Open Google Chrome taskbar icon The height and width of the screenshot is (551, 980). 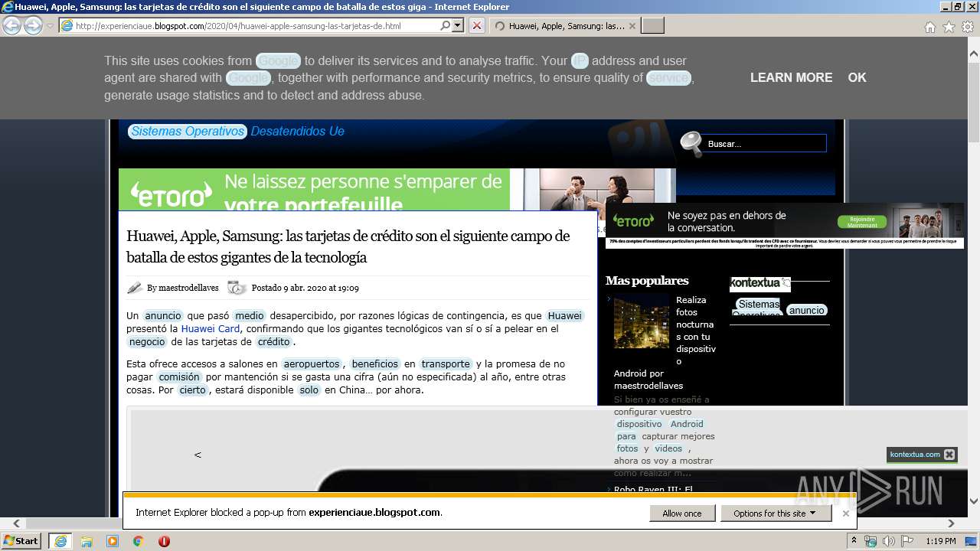click(x=139, y=541)
